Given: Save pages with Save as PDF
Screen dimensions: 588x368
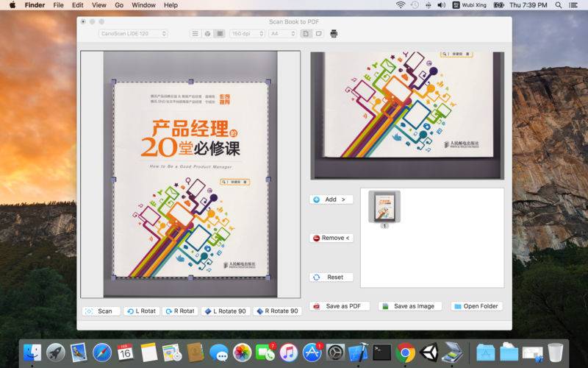Looking at the screenshot, I should (x=340, y=306).
